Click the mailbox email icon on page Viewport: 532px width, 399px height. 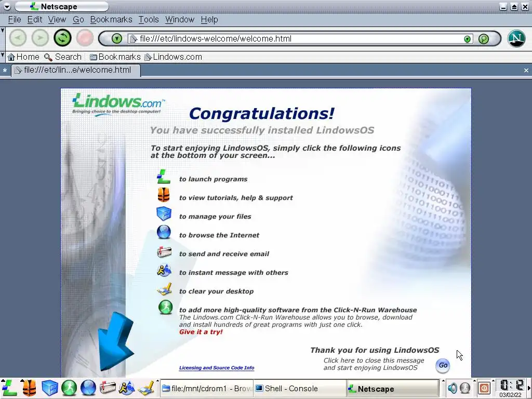pos(164,252)
